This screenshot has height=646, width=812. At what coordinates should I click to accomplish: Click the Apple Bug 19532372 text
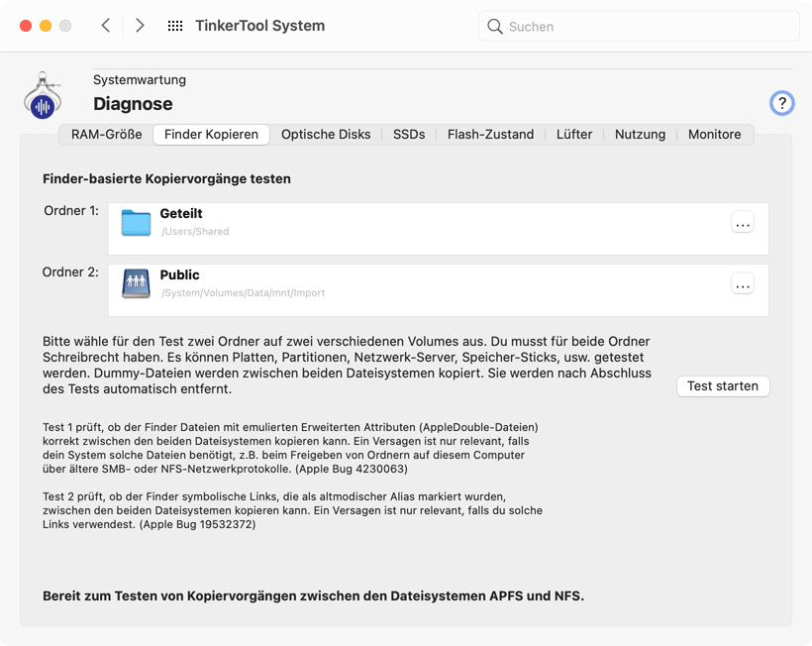point(197,524)
